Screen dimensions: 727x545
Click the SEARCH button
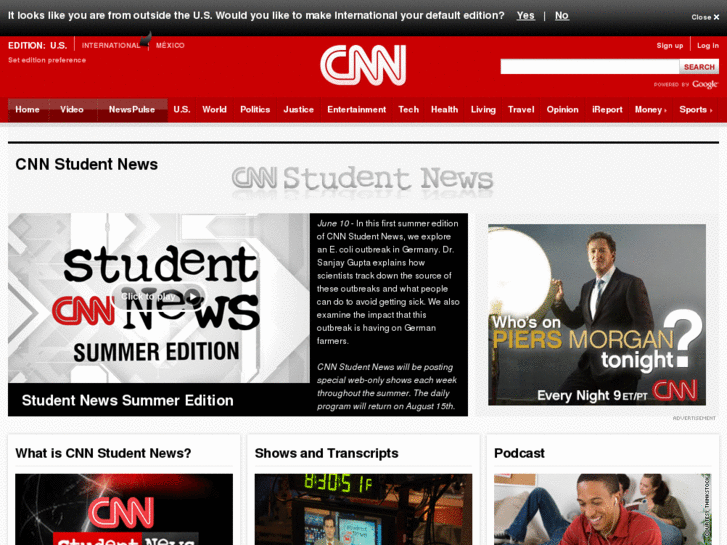(699, 67)
